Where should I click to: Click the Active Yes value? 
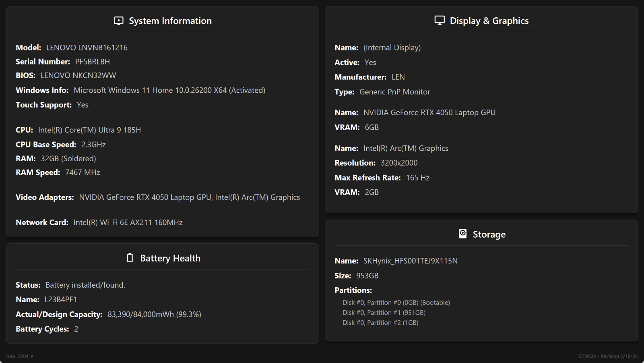point(370,62)
